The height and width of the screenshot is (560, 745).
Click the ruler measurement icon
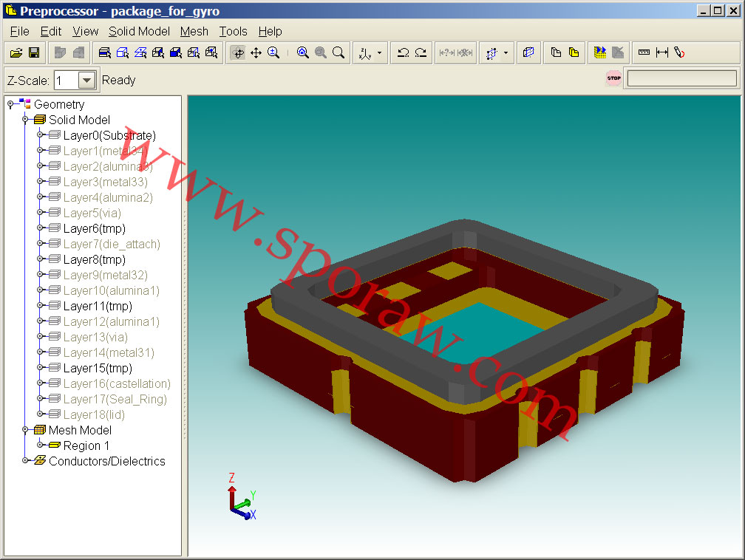tap(644, 52)
